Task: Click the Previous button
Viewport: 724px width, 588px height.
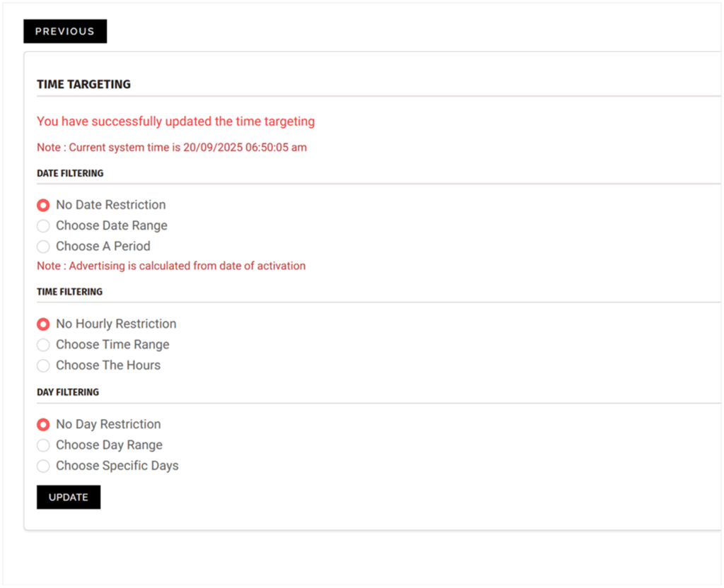Action: [x=65, y=31]
